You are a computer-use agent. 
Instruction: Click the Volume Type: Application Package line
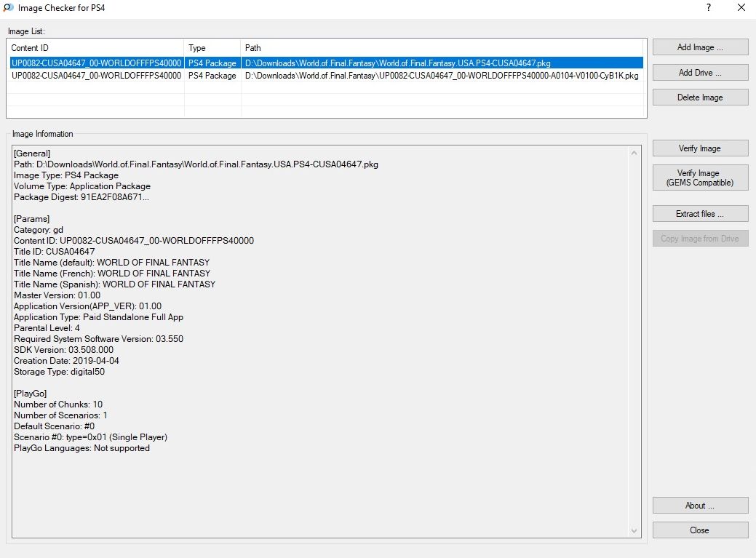(82, 186)
